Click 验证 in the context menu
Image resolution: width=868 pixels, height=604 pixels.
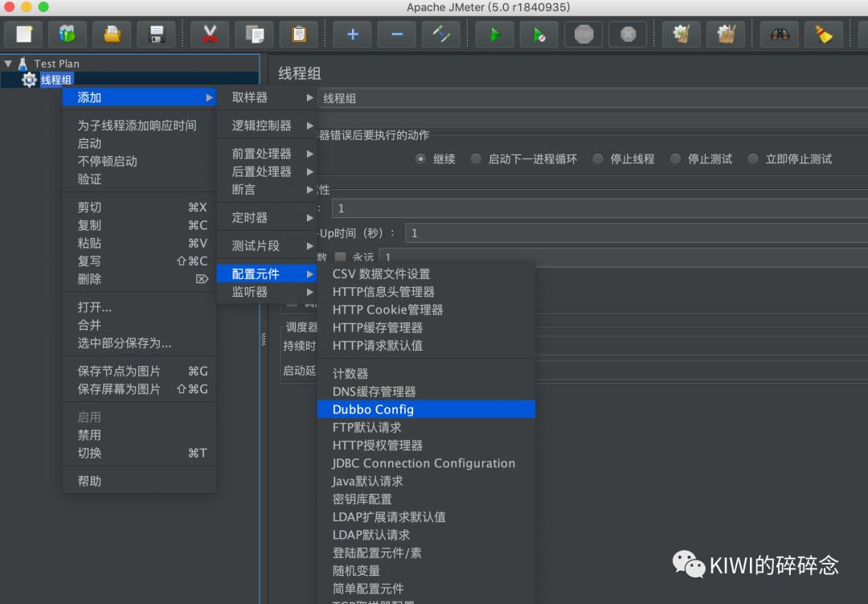click(x=139, y=179)
